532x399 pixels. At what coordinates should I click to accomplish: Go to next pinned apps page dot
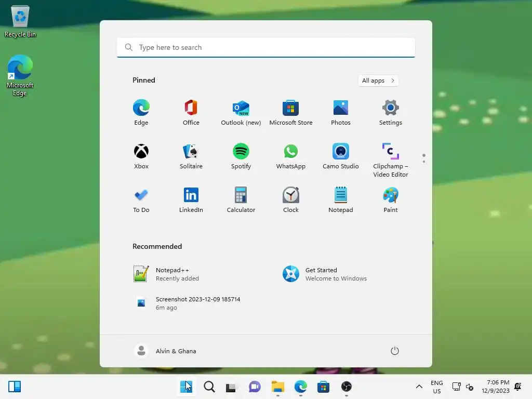coord(424,162)
